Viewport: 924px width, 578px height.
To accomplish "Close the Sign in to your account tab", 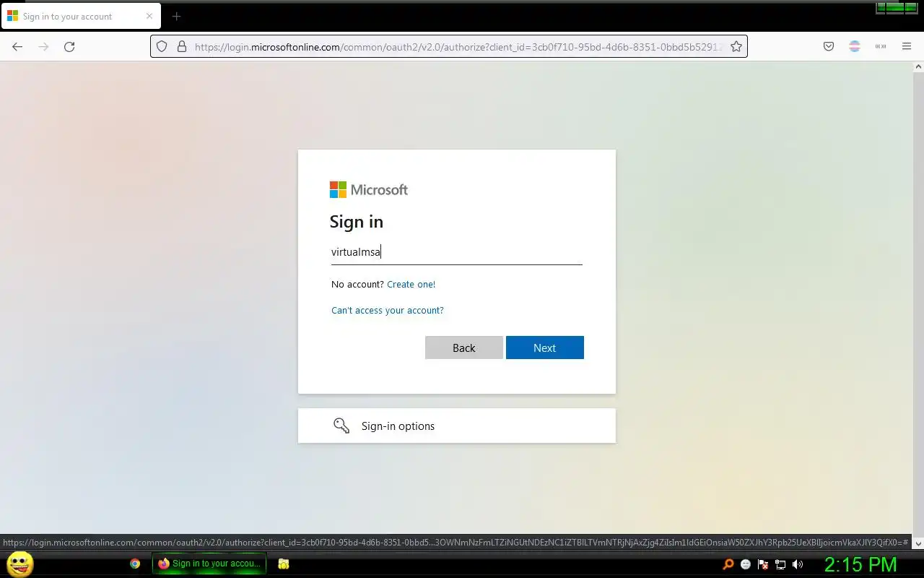I will point(149,16).
